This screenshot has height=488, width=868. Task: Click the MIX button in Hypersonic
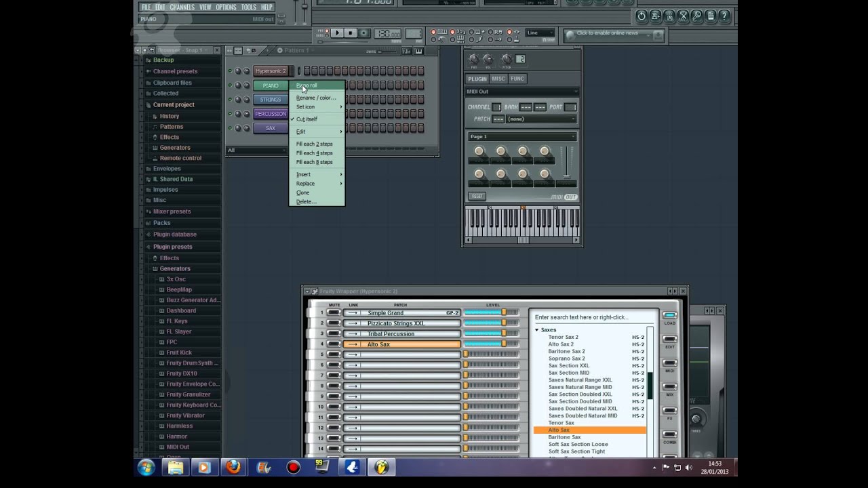pos(669,388)
